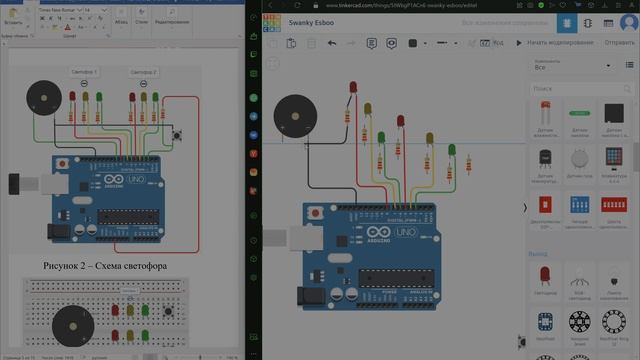Open the Стили styles gallery
Image resolution: width=640 pixels, height=360 pixels.
pos(142,17)
